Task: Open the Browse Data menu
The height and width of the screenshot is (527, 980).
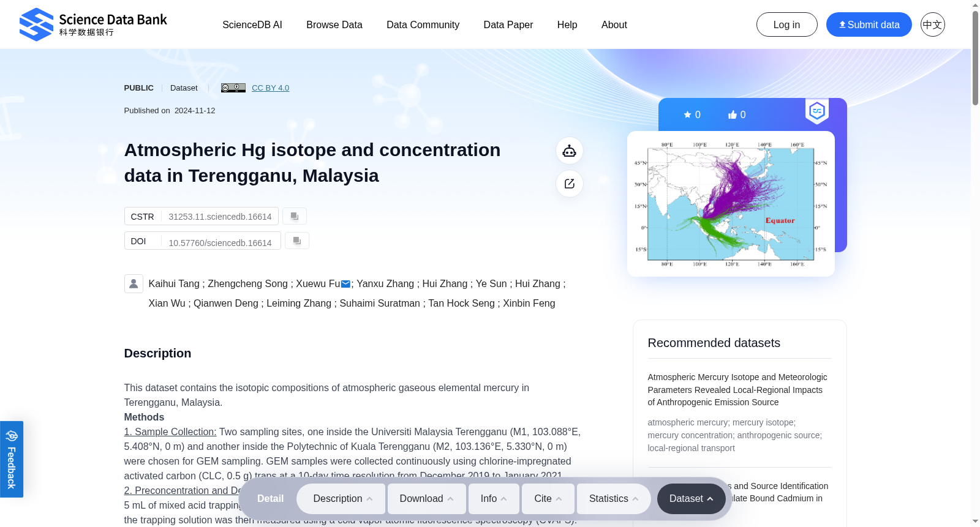Action: [334, 24]
